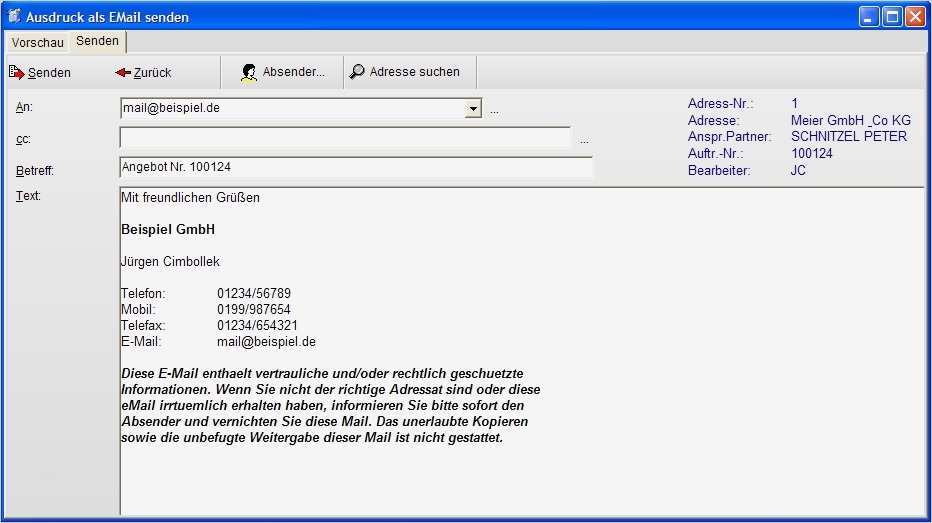Click the Adress-Nr. value 1
The height and width of the screenshot is (523, 932).
795,103
